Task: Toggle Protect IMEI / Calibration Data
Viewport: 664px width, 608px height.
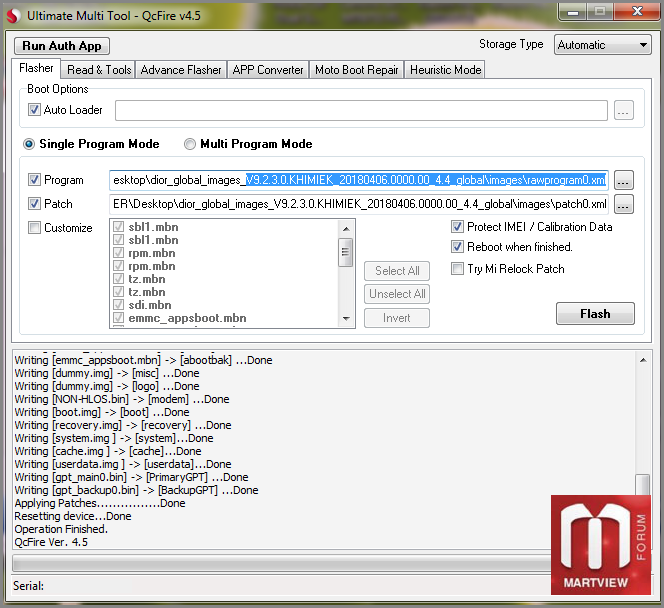Action: [458, 227]
